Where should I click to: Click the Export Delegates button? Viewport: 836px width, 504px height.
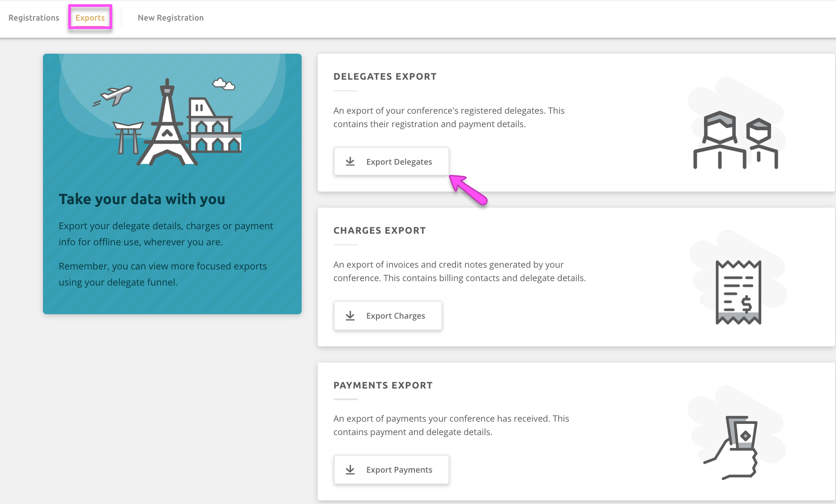391,162
